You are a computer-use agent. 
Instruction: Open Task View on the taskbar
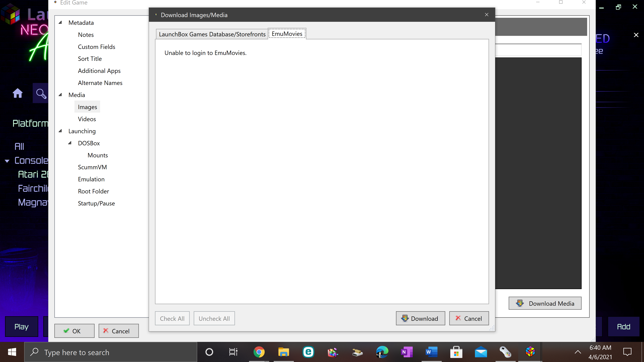pos(233,352)
